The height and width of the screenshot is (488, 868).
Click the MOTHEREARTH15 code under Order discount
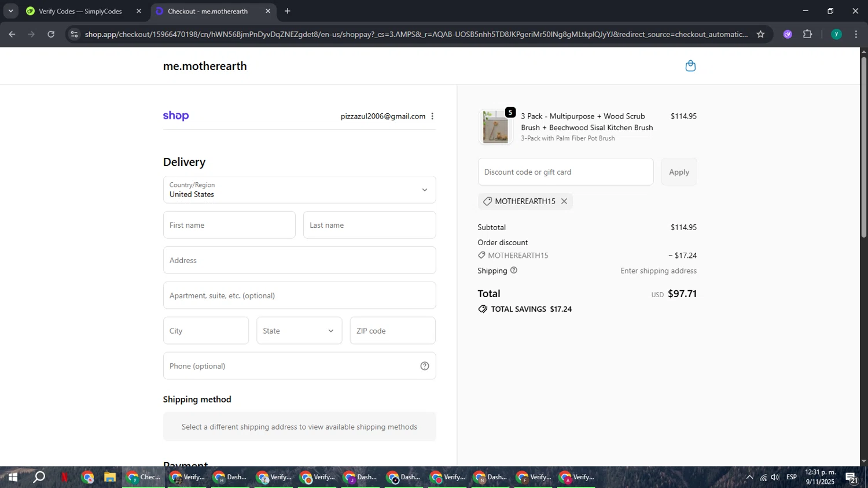pos(518,256)
